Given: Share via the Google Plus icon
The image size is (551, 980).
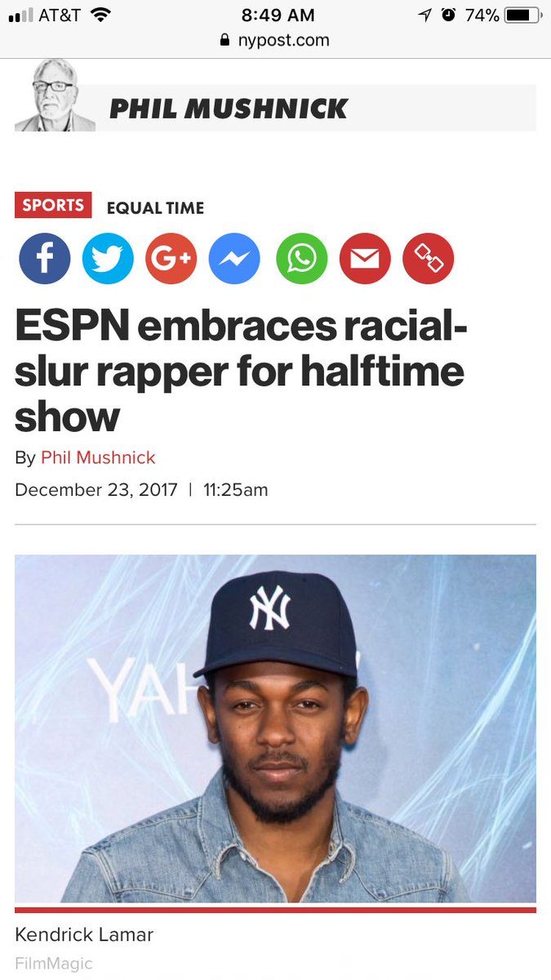Looking at the screenshot, I should tap(171, 259).
